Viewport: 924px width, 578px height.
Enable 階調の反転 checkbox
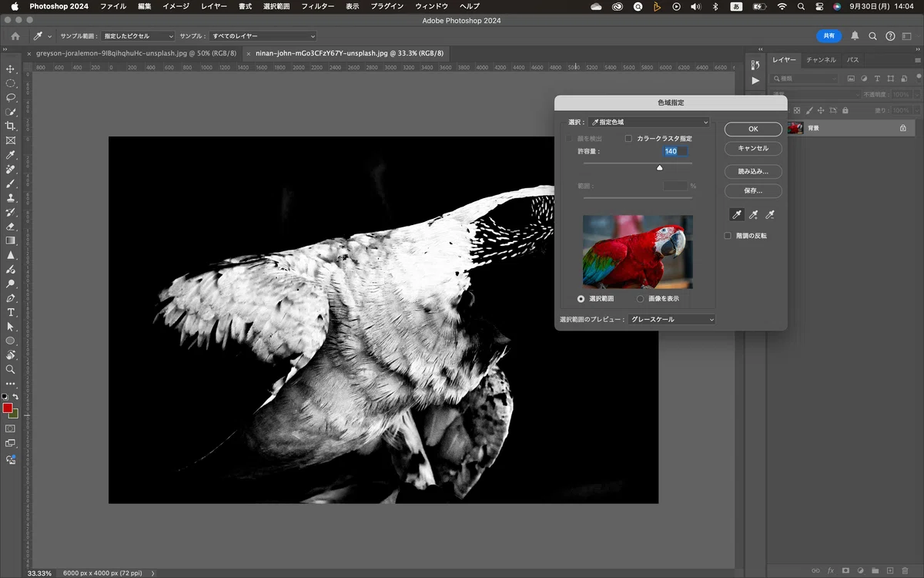tap(728, 236)
